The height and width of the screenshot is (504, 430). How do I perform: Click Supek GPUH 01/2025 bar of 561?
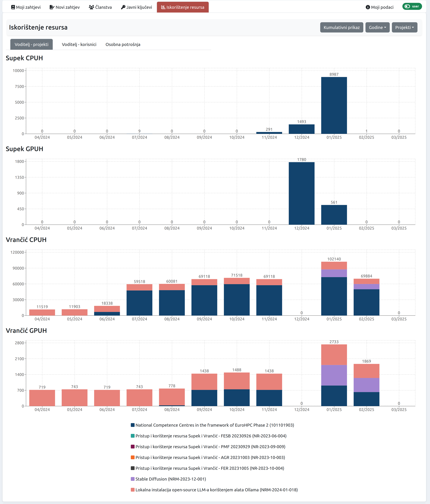[334, 215]
